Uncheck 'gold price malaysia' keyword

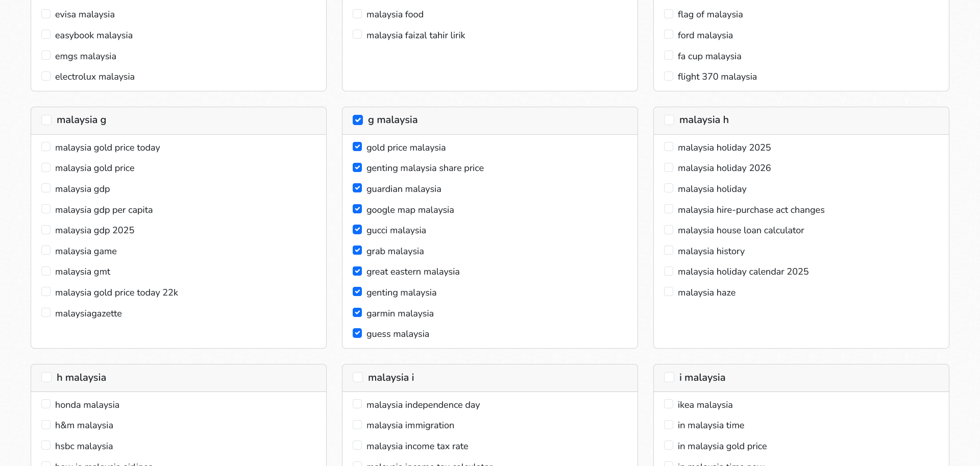357,147
